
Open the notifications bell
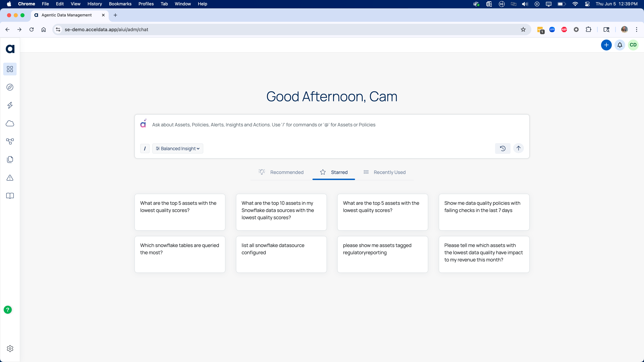tap(620, 45)
